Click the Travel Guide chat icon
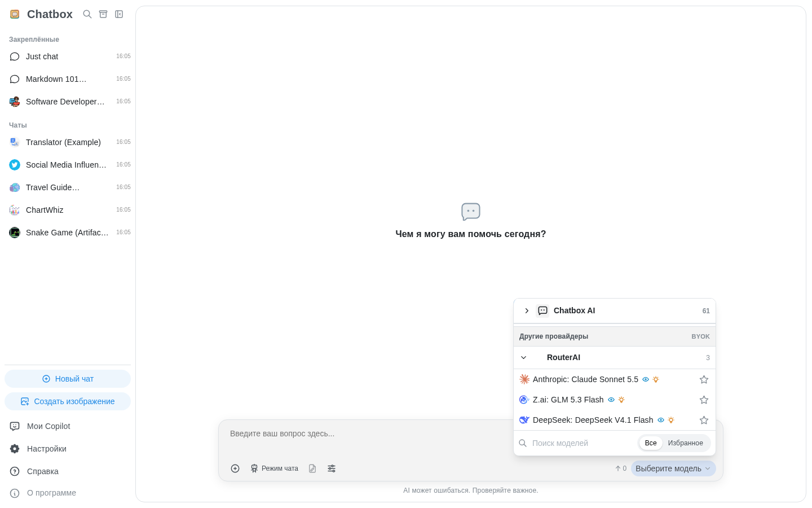Image resolution: width=812 pixels, height=508 pixels. click(x=15, y=187)
